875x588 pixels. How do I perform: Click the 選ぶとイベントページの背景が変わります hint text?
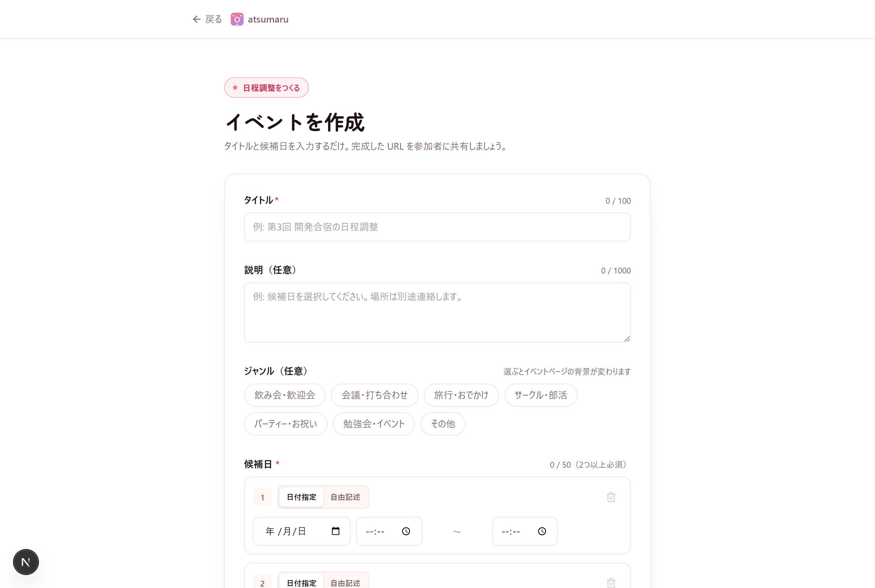567,372
